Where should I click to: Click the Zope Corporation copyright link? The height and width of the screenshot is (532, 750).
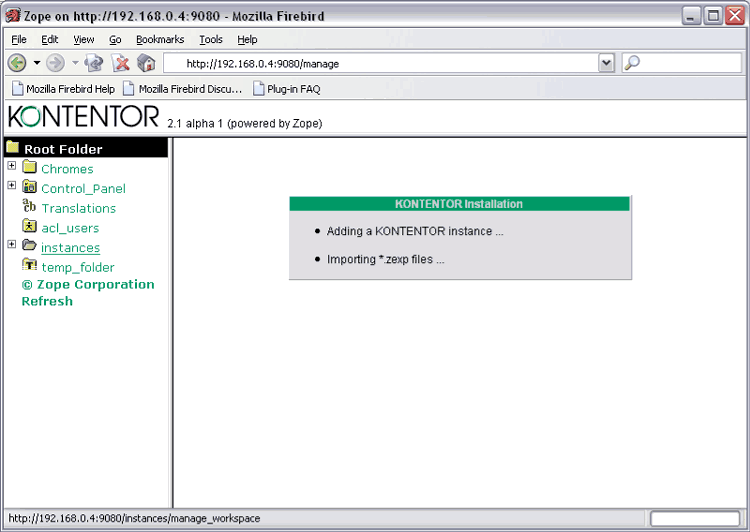coord(88,284)
